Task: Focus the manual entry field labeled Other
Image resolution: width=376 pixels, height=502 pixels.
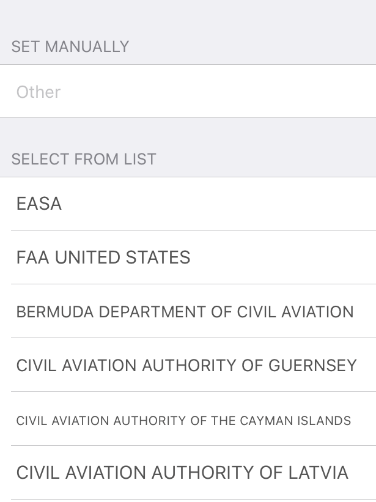Action: (x=188, y=91)
